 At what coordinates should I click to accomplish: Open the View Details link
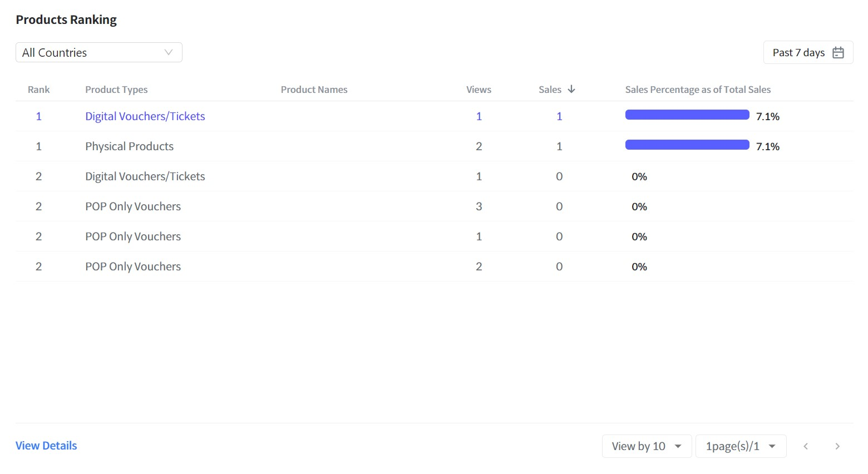click(46, 446)
